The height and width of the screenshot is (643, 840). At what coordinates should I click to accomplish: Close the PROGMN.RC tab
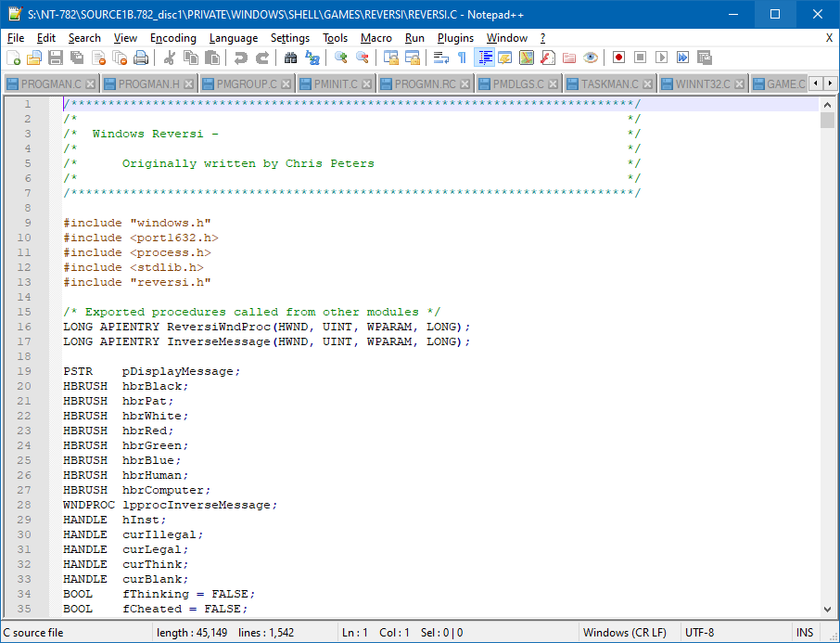coord(465,84)
